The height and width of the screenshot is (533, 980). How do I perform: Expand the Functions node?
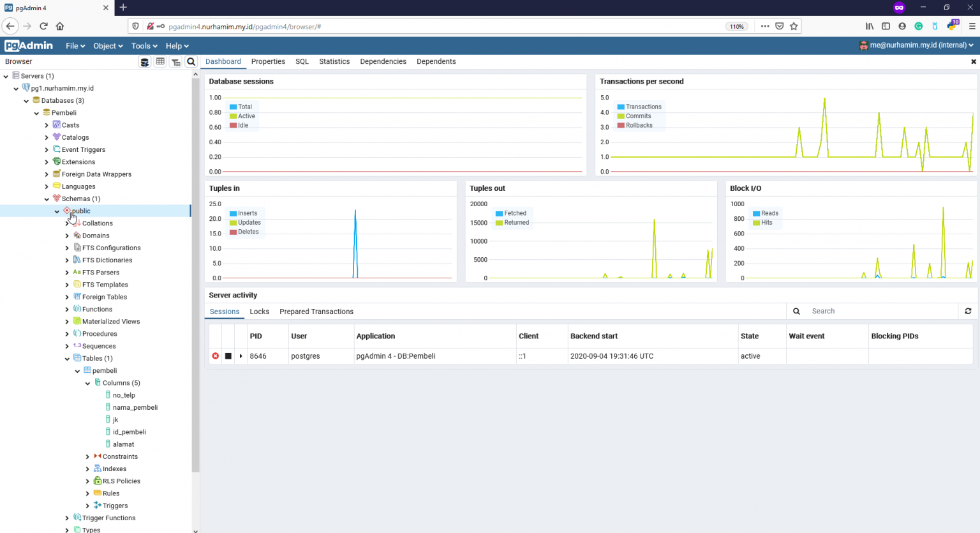point(67,310)
